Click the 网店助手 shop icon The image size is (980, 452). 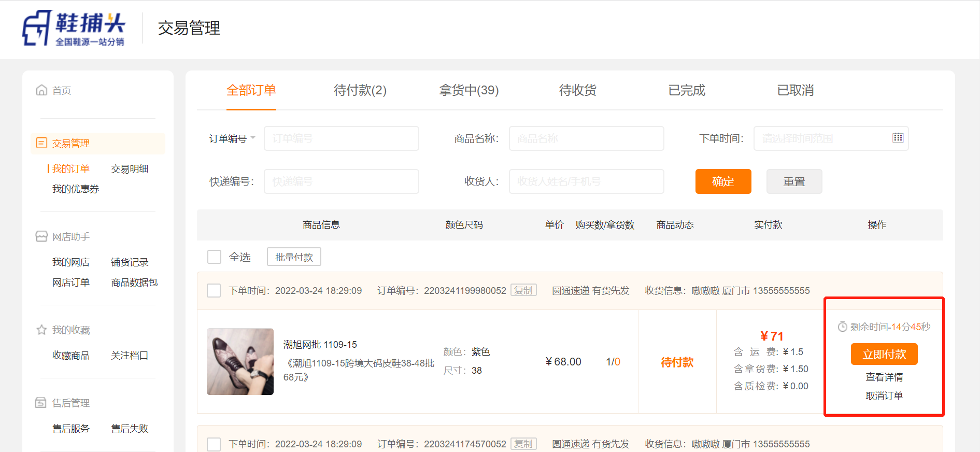click(x=41, y=236)
